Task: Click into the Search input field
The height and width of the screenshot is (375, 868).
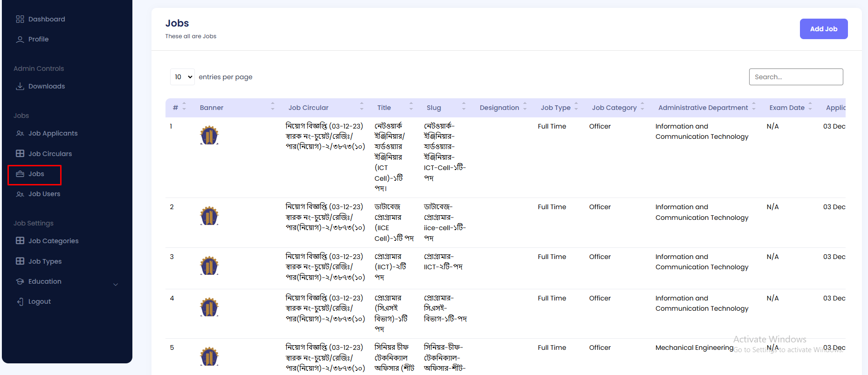Action: 796,77
